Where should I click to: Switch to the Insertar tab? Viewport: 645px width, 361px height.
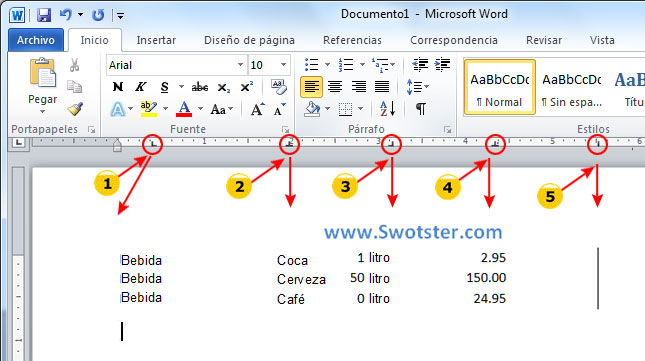[156, 40]
